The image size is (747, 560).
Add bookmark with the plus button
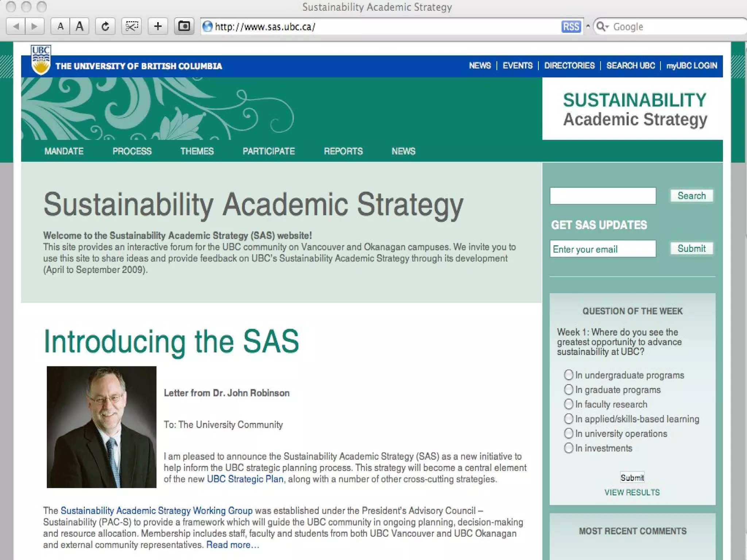(x=158, y=27)
